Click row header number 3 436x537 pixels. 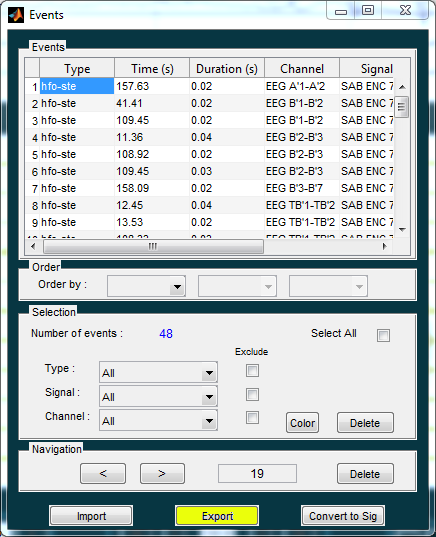point(33,121)
